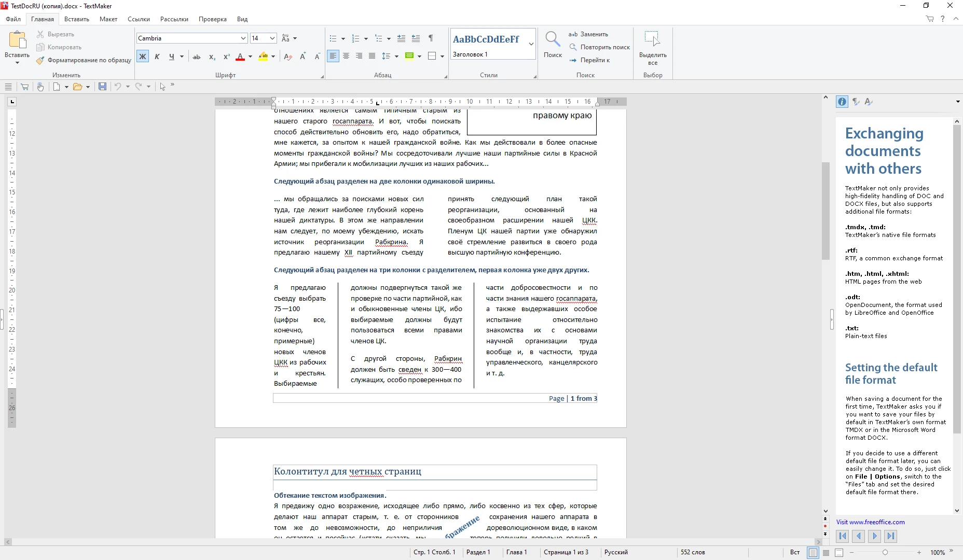Screen dimensions: 963x560
Task: Switch to the Макет ribbon tab
Action: tap(108, 19)
